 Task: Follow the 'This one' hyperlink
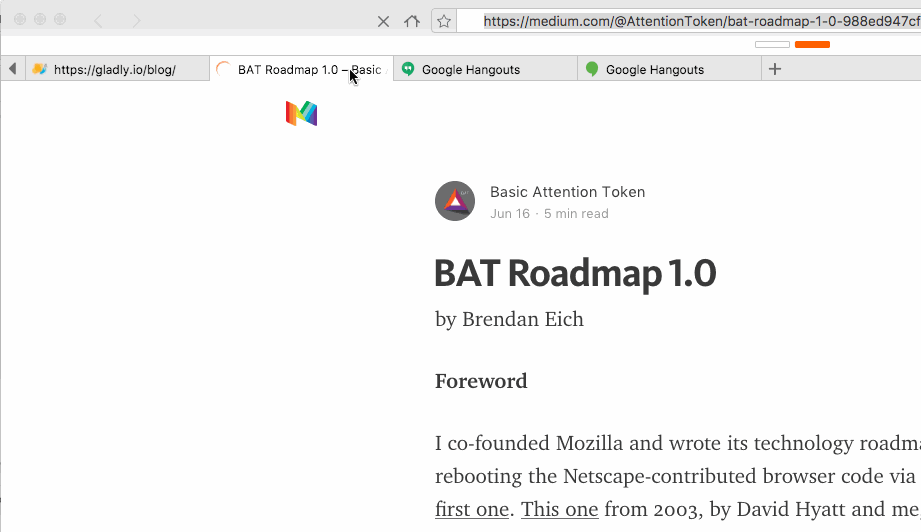pos(559,509)
